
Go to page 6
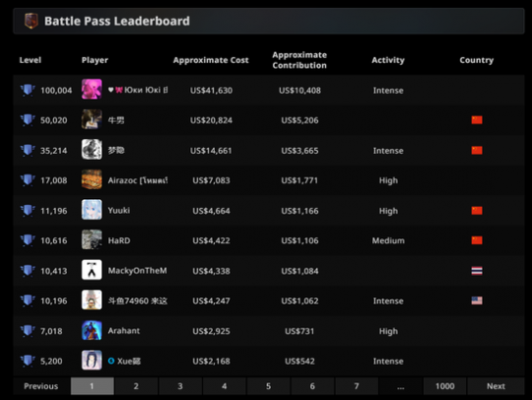pyautogui.click(x=312, y=386)
